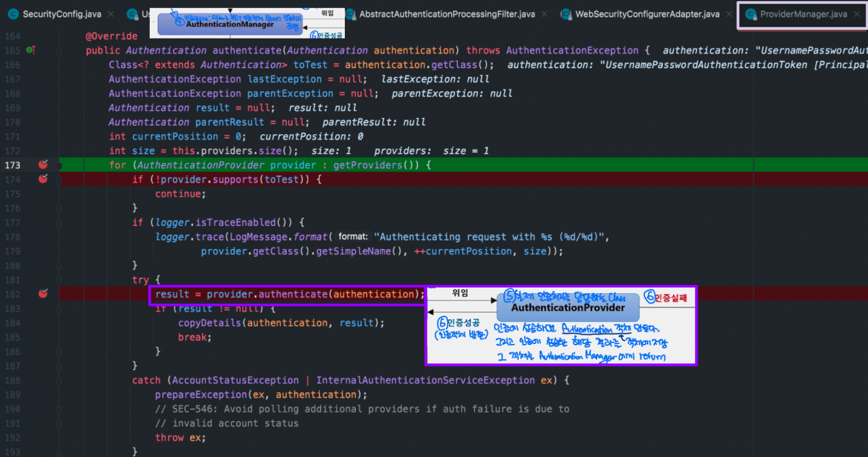Click the overridden method gutter icon on line 165
This screenshot has width=868, height=457.
coord(30,50)
